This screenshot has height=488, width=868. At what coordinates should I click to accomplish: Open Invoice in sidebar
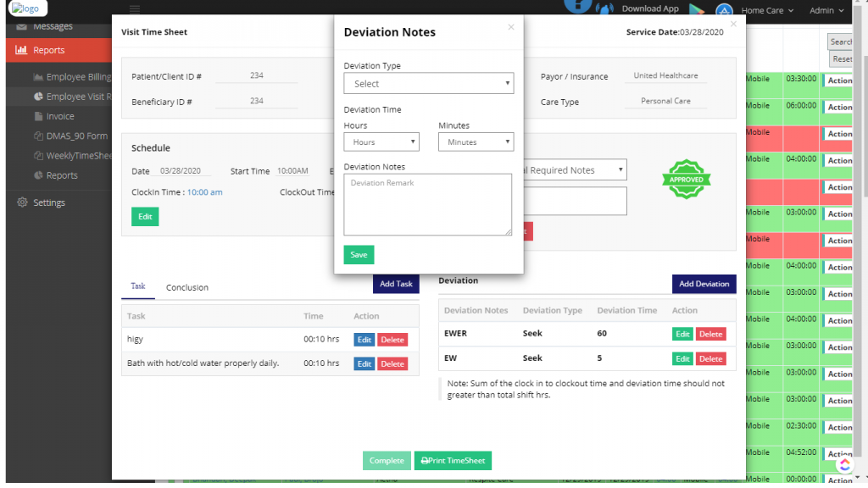pos(60,116)
